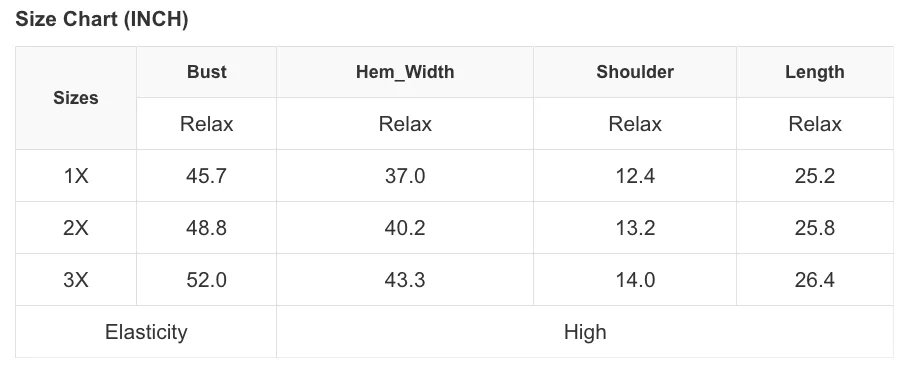
Task: Click the Relax subheader under Shoulder
Action: (x=635, y=124)
